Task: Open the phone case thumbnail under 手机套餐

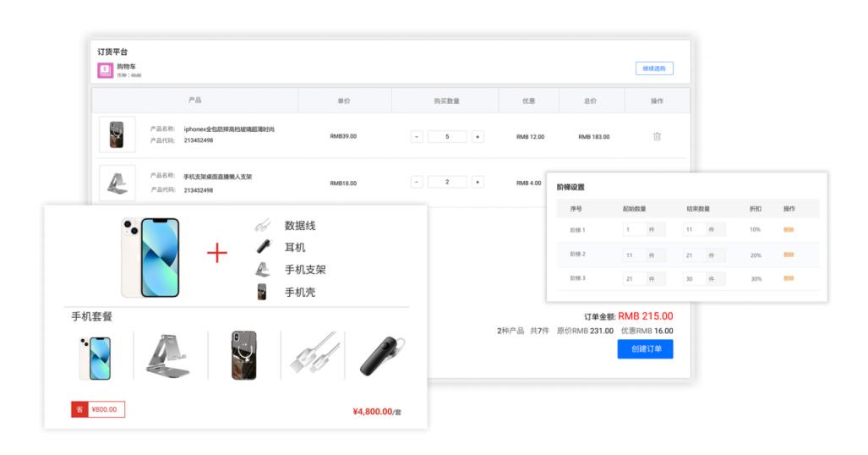Action: [x=244, y=355]
